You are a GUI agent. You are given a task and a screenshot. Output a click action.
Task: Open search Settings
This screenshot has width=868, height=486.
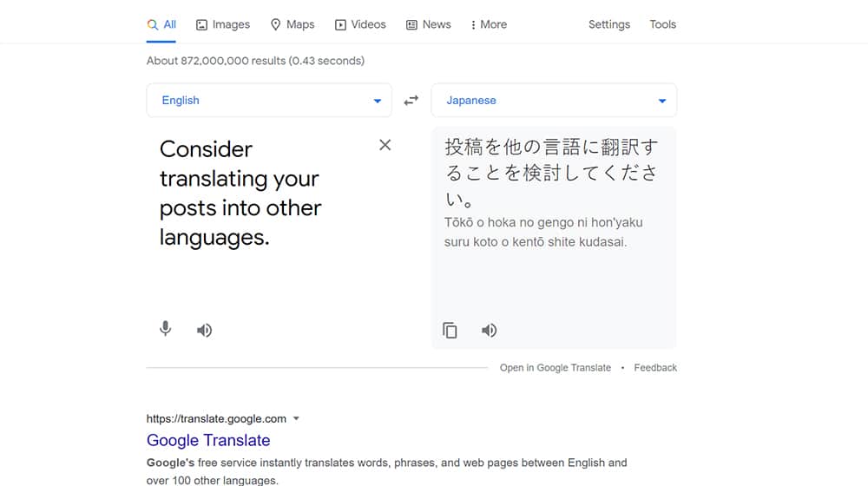coord(609,24)
